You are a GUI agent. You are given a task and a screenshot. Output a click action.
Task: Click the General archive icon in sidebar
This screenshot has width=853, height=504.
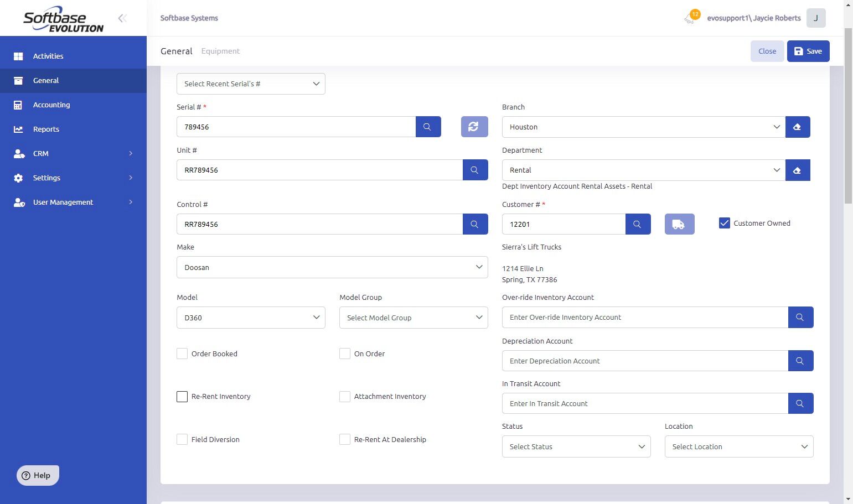point(18,80)
